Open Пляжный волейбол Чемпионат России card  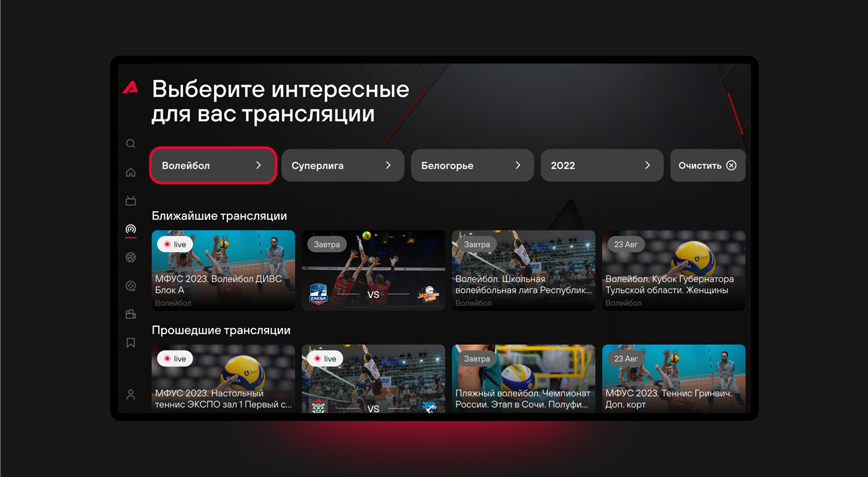523,379
